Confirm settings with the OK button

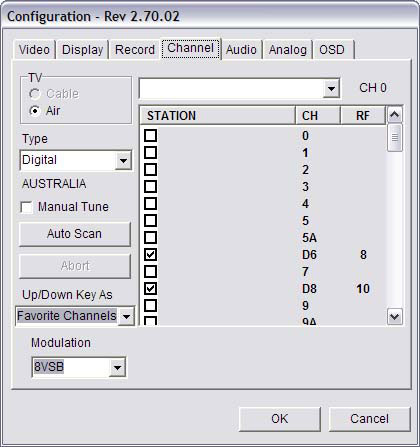coord(280,419)
